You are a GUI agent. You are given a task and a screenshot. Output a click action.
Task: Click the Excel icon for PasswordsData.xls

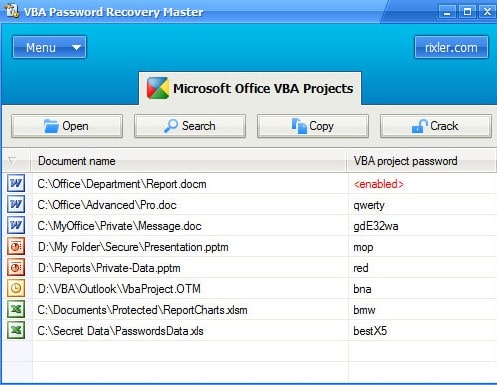[x=16, y=330]
